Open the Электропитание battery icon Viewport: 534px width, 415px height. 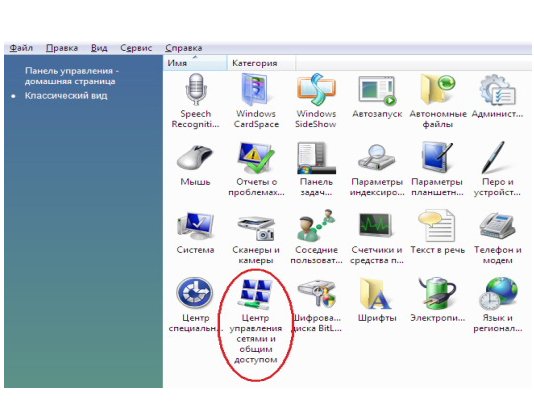(437, 293)
